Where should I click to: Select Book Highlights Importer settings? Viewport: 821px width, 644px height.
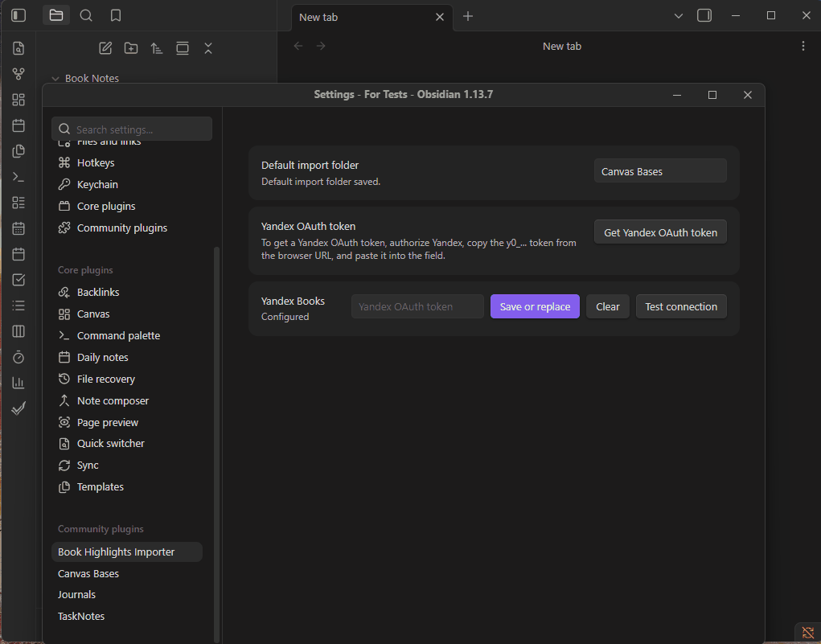127,552
